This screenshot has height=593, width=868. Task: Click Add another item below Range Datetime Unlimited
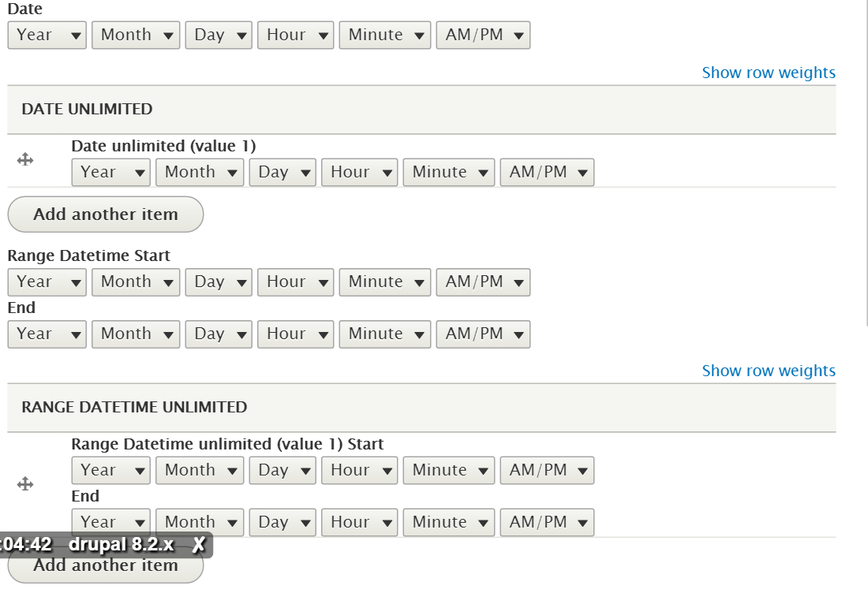pyautogui.click(x=105, y=565)
